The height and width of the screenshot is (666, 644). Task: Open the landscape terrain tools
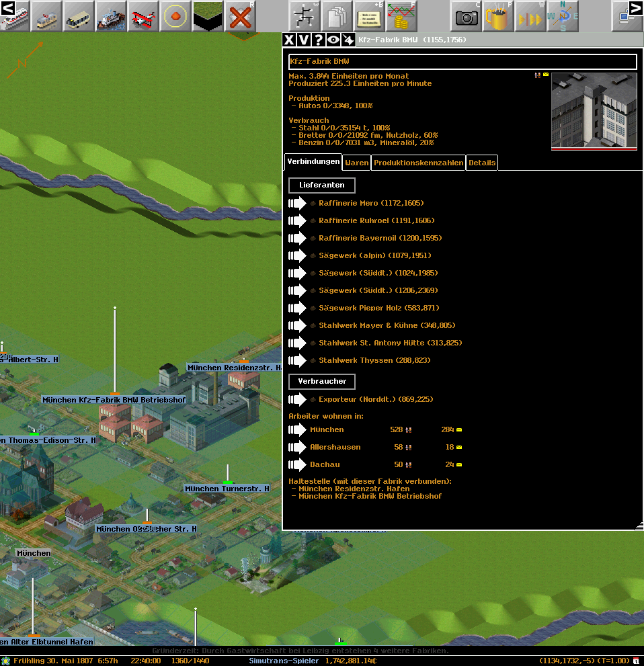tap(208, 16)
